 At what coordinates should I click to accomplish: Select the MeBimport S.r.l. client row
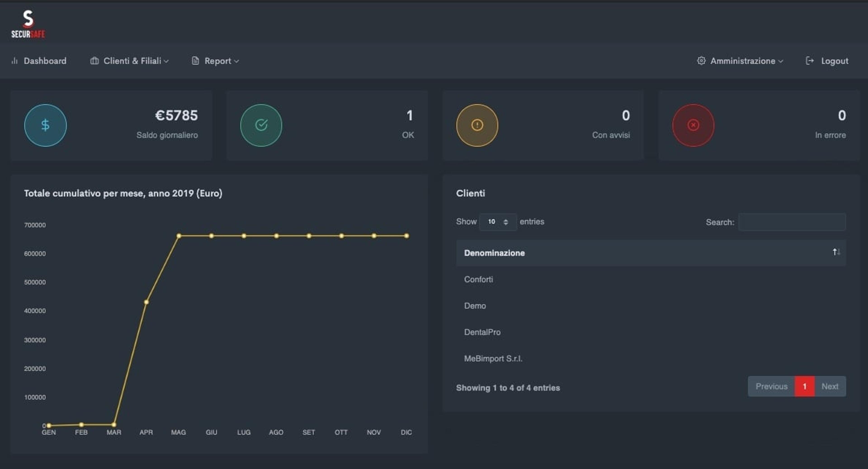pos(651,358)
